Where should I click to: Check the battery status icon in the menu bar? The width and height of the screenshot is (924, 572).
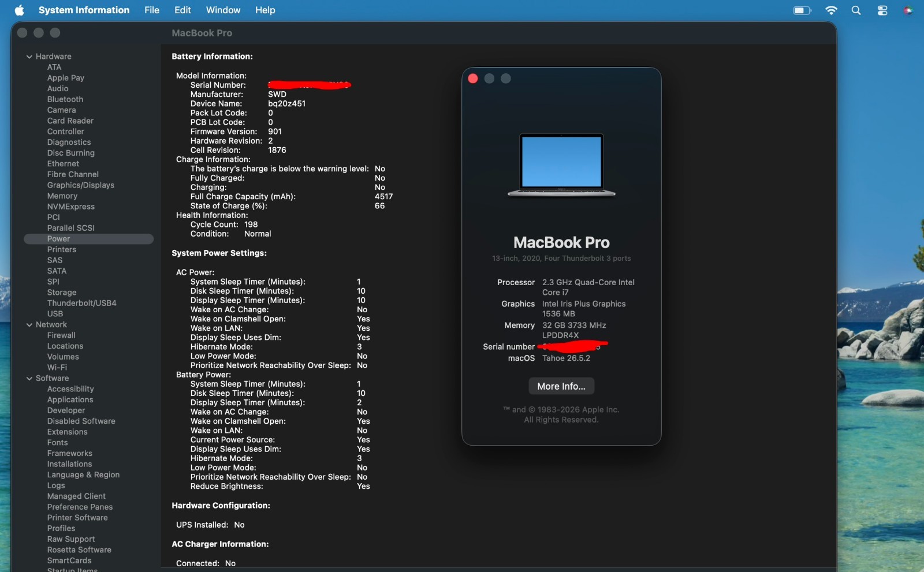[x=802, y=10]
